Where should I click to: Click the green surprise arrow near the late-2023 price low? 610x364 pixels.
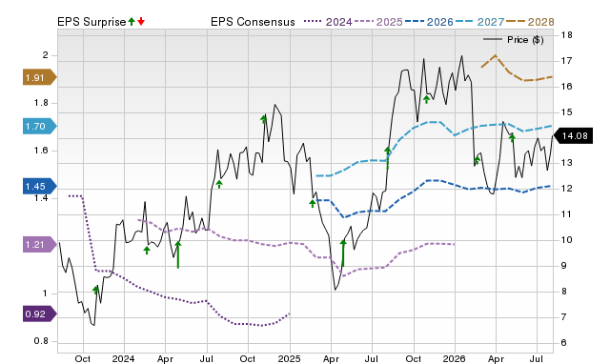coord(96,290)
